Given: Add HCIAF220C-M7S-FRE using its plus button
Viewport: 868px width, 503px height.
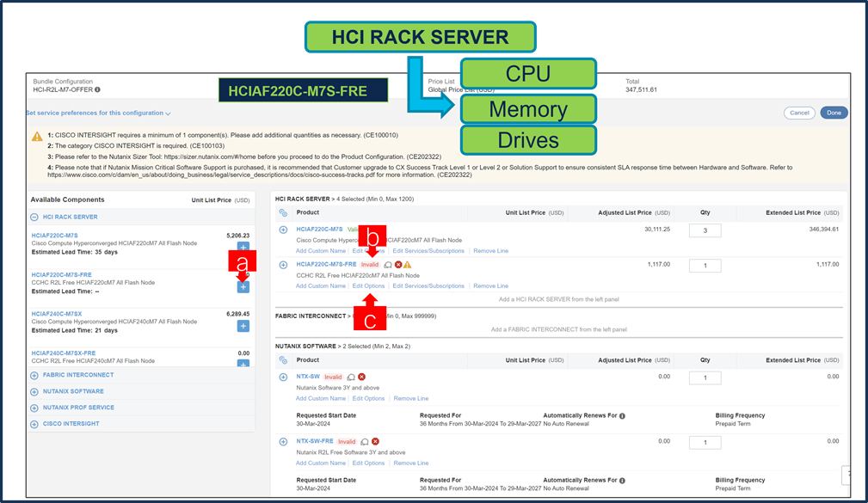Looking at the screenshot, I should (243, 286).
